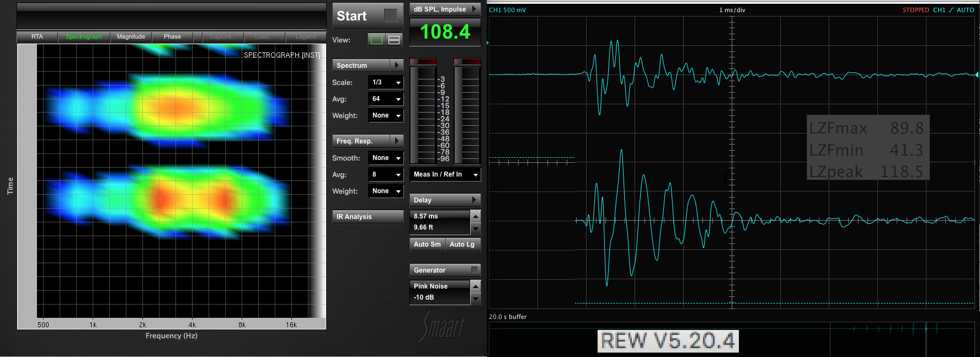Image resolution: width=980 pixels, height=357 pixels.
Task: Switch to the RTA tab
Action: point(37,37)
